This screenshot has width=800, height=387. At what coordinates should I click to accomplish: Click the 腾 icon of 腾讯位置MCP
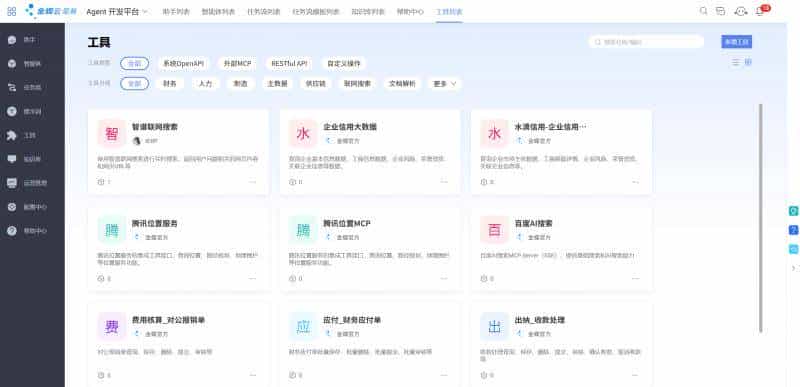click(x=303, y=230)
